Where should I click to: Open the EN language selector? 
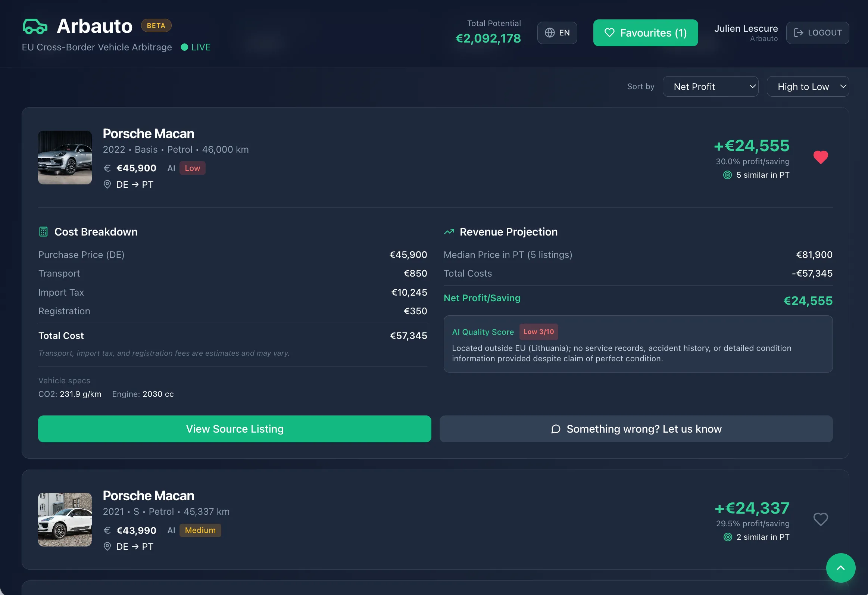(x=557, y=33)
